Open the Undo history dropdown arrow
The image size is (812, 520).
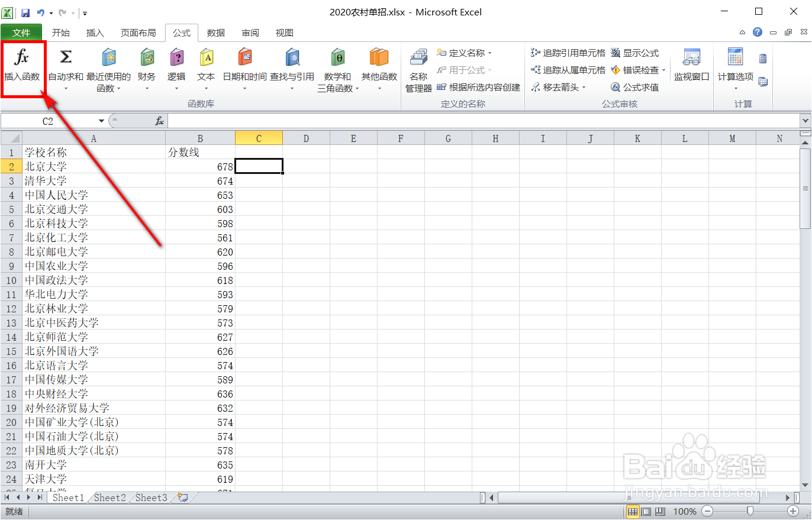pyautogui.click(x=51, y=12)
